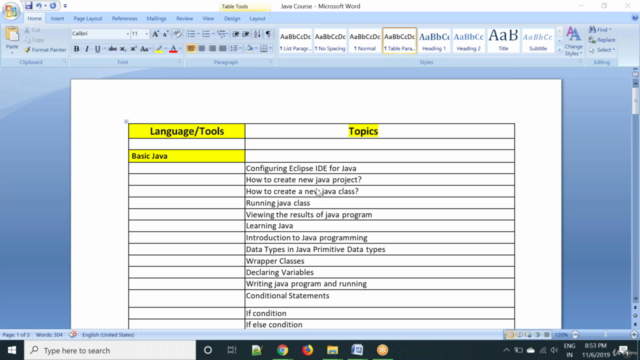Open File Explorer from the taskbar
This screenshot has width=640, height=360.
332,350
